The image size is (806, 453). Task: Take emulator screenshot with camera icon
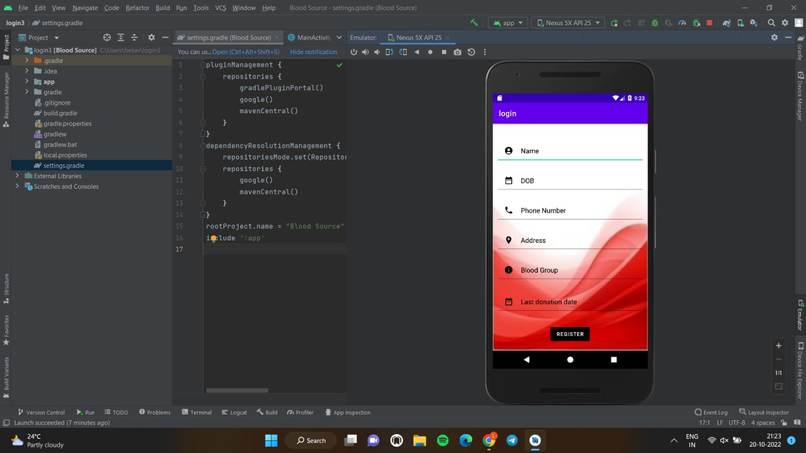tap(457, 52)
